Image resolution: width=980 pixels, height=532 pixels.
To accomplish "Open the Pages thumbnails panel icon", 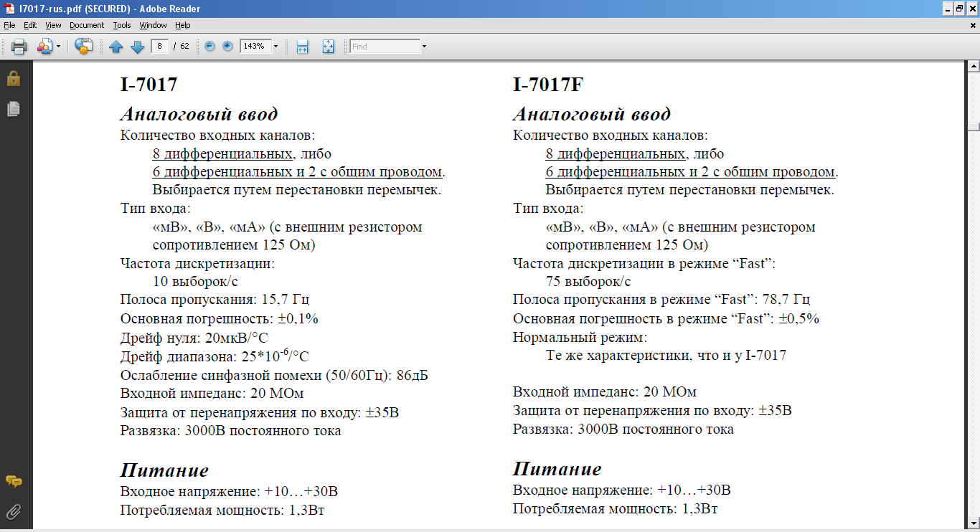I will pos(13,109).
